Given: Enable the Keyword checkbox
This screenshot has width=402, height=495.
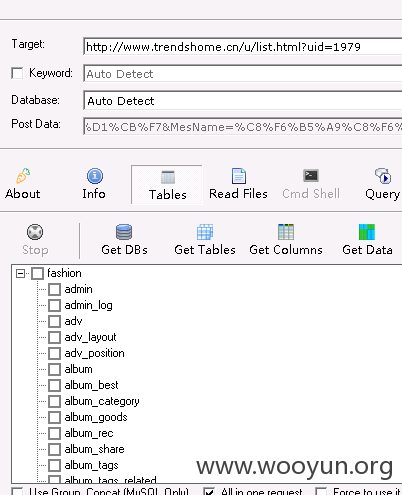Looking at the screenshot, I should [17, 73].
